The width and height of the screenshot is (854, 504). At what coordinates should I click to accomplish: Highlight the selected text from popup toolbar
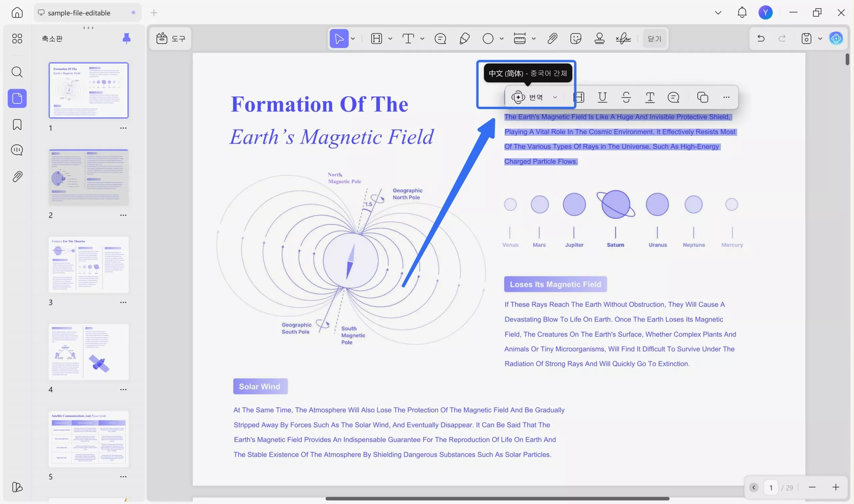pyautogui.click(x=579, y=97)
